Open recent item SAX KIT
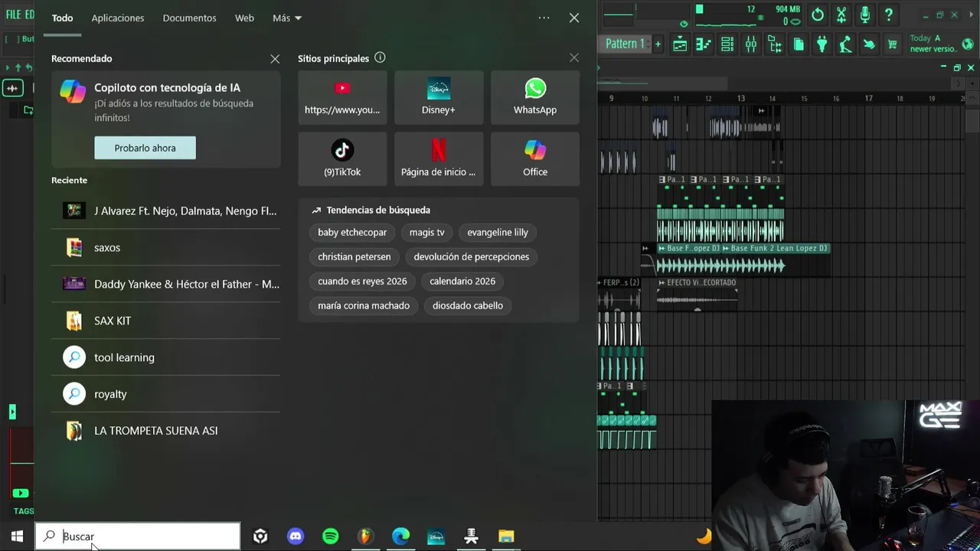Image resolution: width=980 pixels, height=551 pixels. tap(165, 321)
